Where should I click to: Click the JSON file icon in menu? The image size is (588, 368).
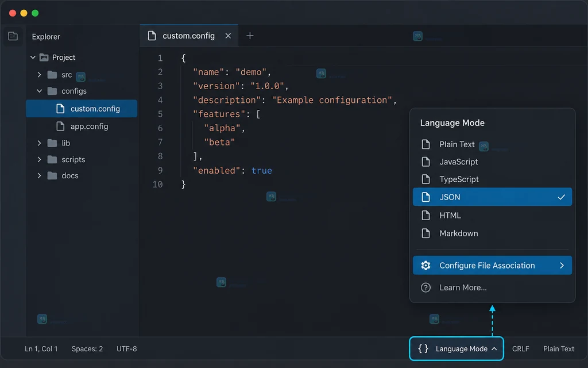[425, 197]
